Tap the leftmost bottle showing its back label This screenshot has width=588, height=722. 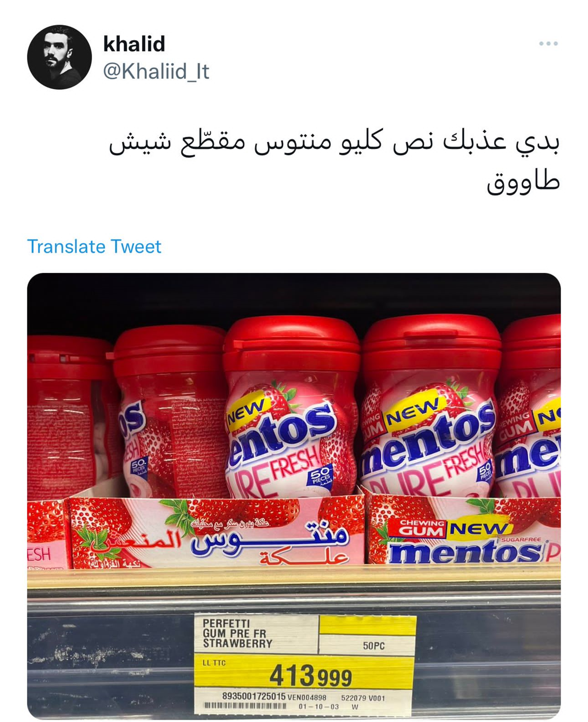tap(69, 417)
